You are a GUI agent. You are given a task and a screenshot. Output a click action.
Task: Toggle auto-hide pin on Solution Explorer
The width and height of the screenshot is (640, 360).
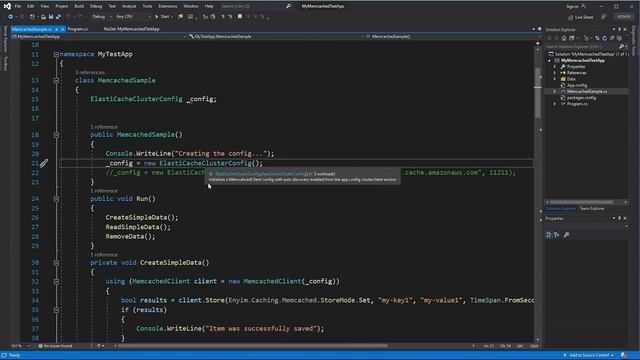(620, 29)
